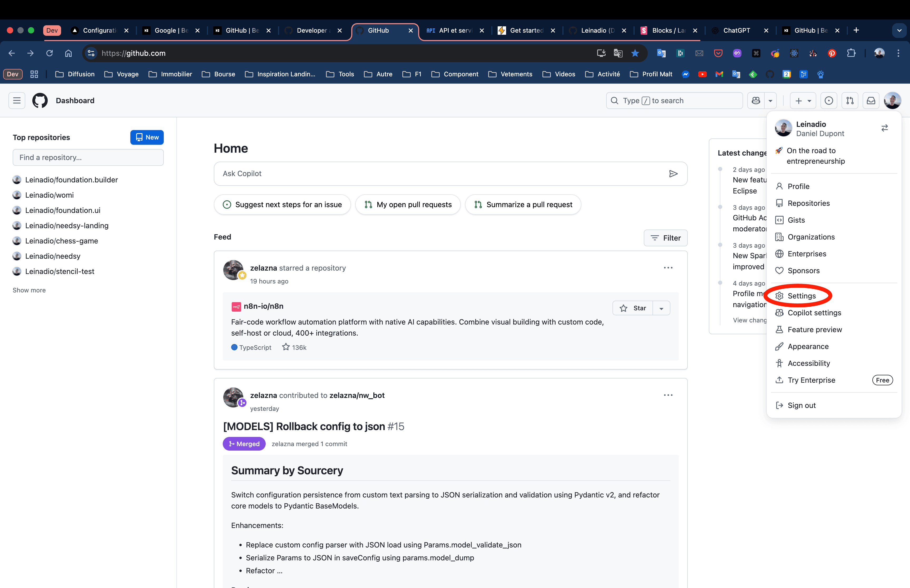Open the hamburger navigation menu
The width and height of the screenshot is (910, 588).
[17, 101]
